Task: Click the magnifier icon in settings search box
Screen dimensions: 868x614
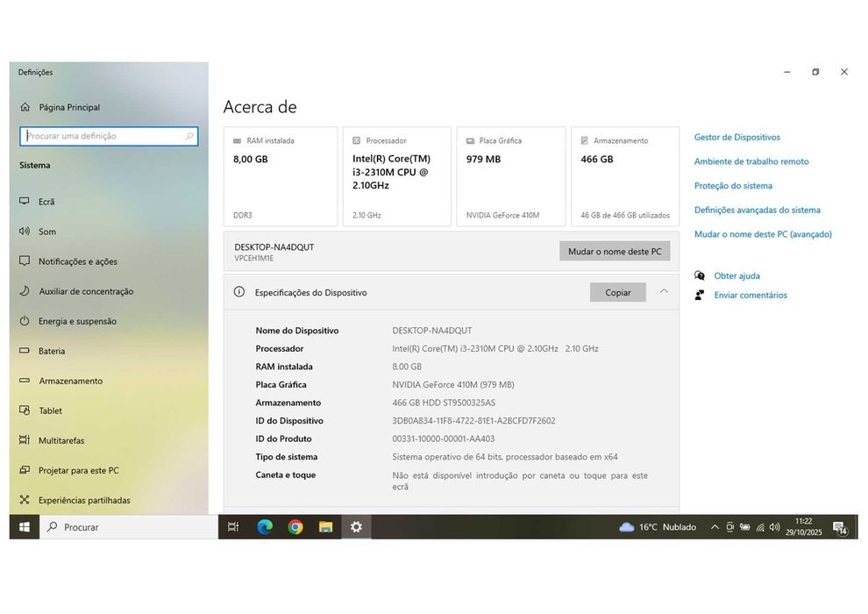Action: [189, 136]
